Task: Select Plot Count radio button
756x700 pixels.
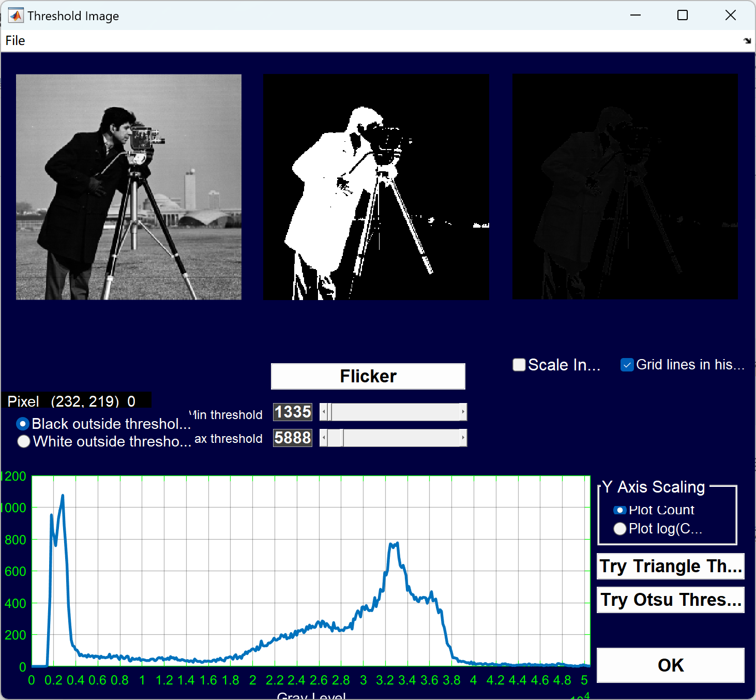Action: tap(619, 510)
